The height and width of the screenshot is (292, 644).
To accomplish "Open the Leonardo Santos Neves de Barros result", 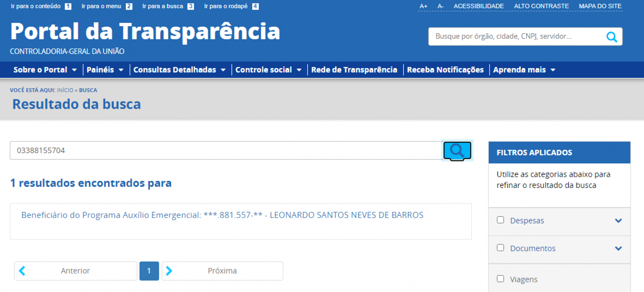I will 222,215.
